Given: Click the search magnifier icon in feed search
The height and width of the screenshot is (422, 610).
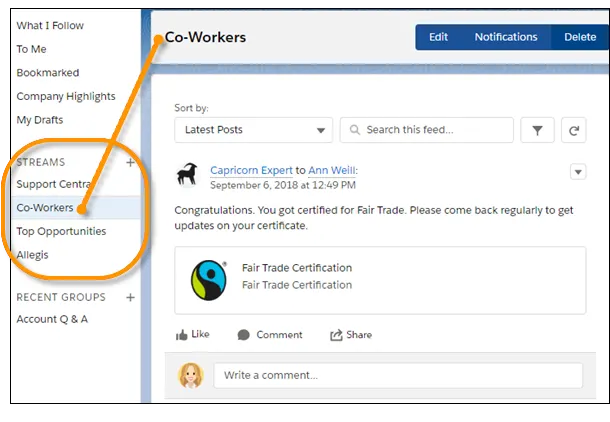Looking at the screenshot, I should click(x=354, y=130).
